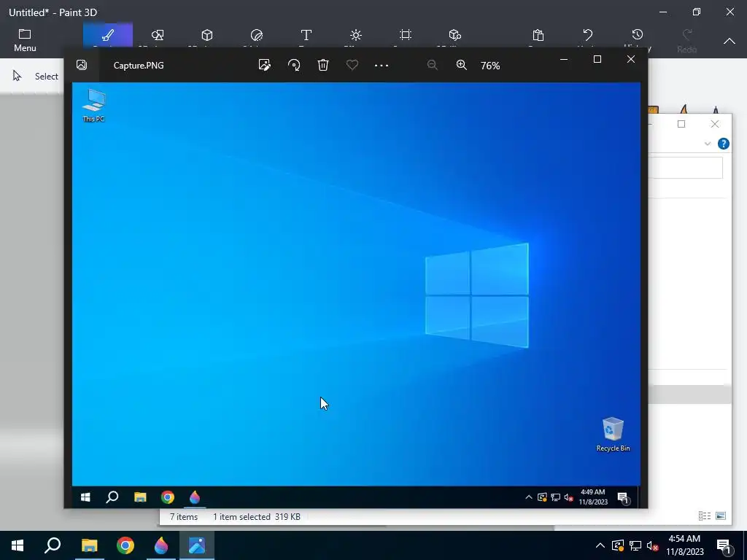Expand the File Explorer ribbon chevron
Screen dimensions: 747x560
(x=708, y=144)
